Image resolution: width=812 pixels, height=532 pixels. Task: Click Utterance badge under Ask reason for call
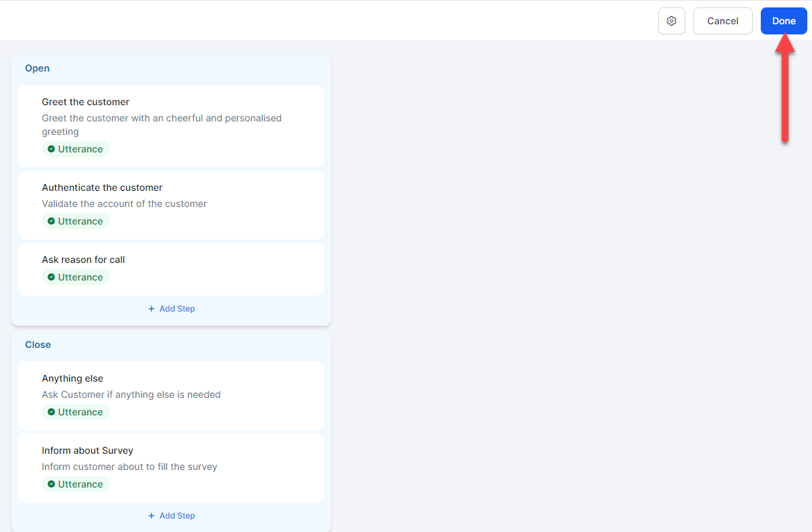(x=75, y=277)
